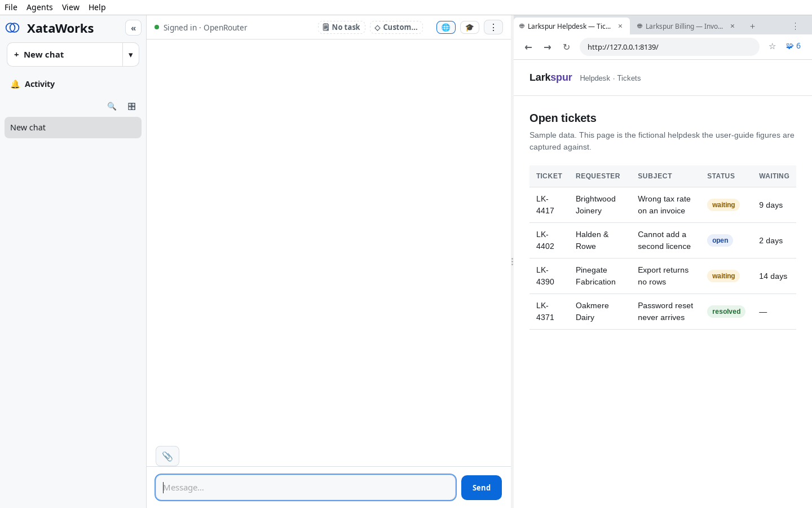Attach a file with the paperclip
Screen dimensions: 812x508
click(167, 456)
